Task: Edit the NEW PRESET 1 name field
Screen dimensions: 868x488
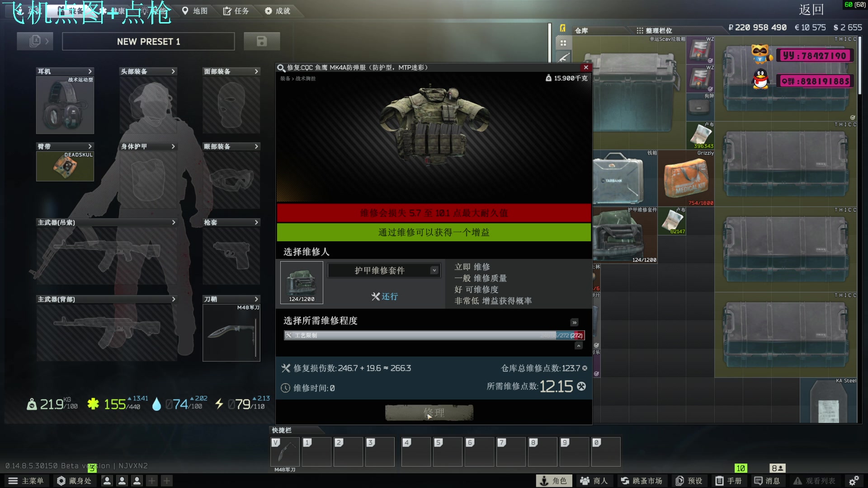Action: point(148,42)
